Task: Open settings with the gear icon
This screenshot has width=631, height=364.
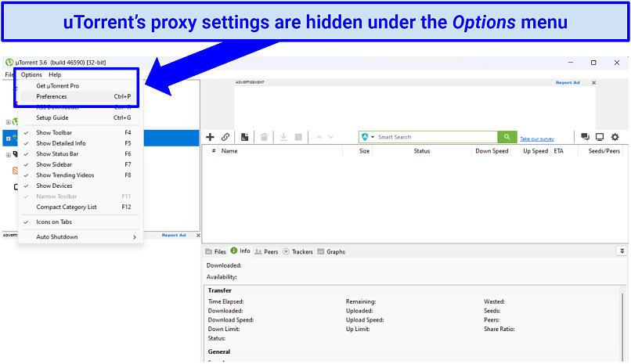Action: [615, 137]
